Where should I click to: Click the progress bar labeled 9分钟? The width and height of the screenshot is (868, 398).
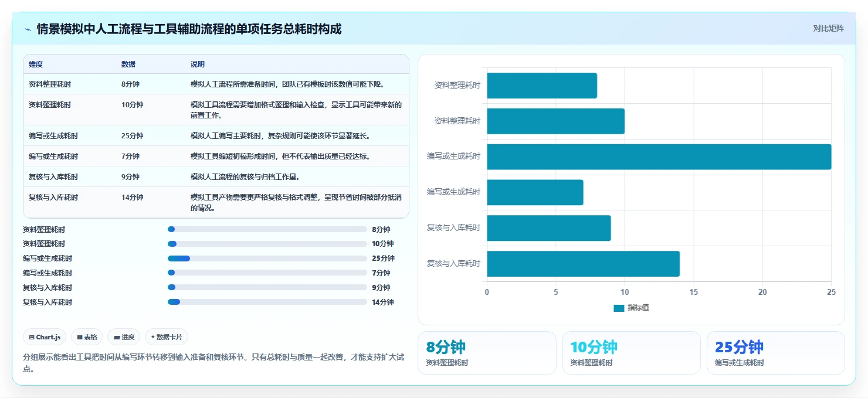click(267, 288)
